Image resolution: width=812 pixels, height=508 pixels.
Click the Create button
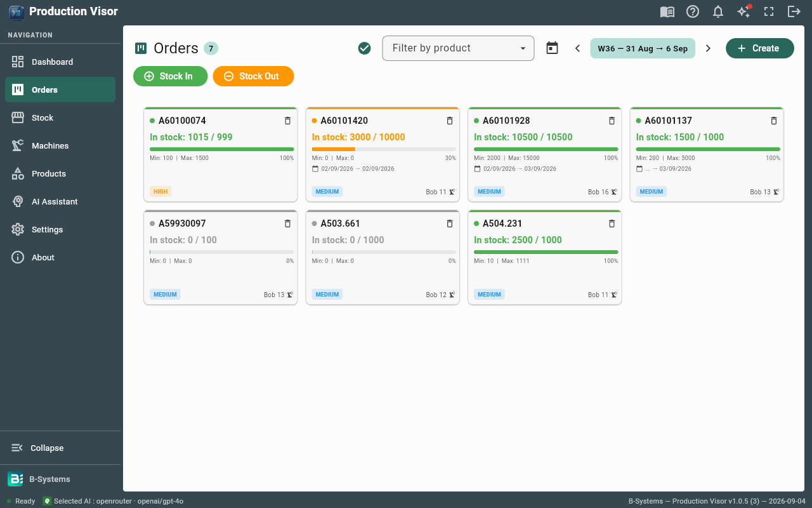click(x=760, y=48)
